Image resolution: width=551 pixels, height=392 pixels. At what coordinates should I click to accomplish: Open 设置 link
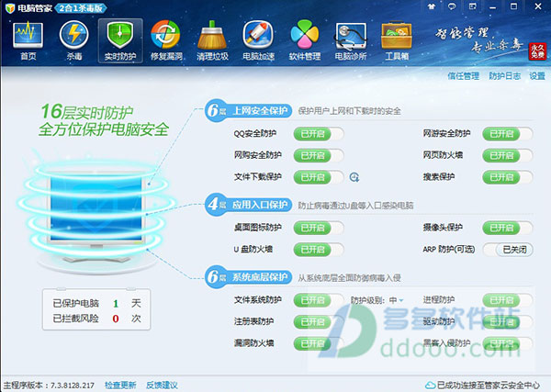click(x=537, y=76)
